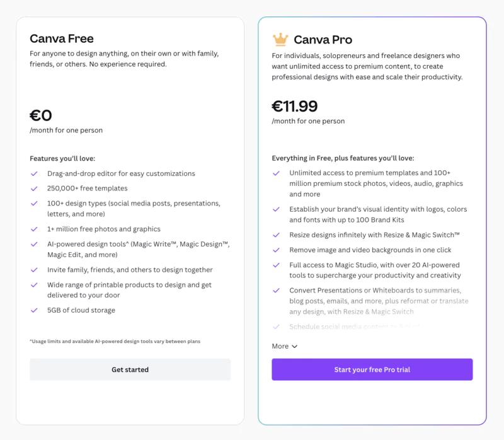Click the "Canva Free" plan heading

(x=62, y=38)
